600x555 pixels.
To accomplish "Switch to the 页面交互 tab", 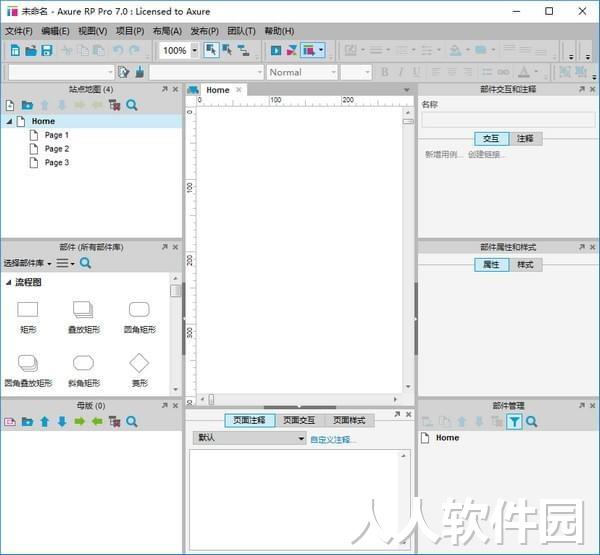I will point(299,420).
